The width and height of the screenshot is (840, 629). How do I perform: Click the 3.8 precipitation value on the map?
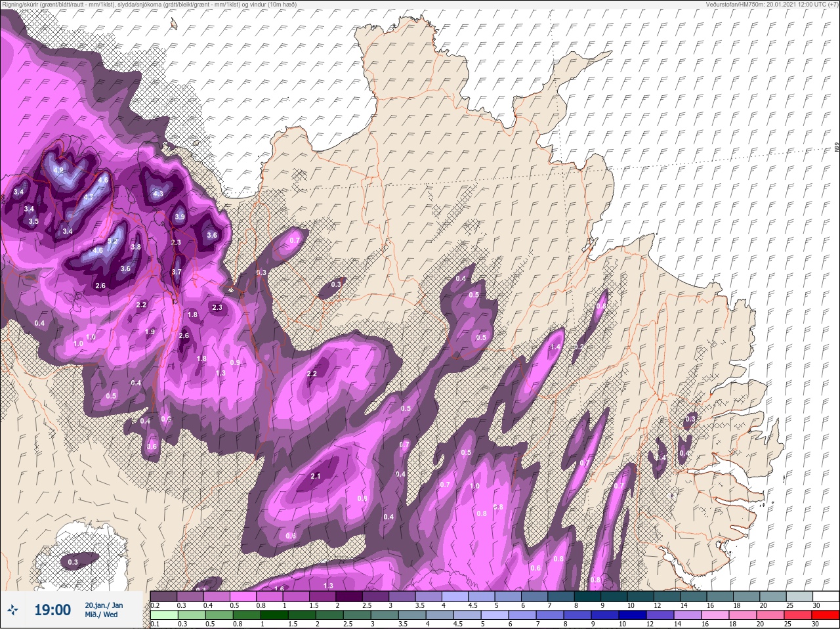pos(136,248)
